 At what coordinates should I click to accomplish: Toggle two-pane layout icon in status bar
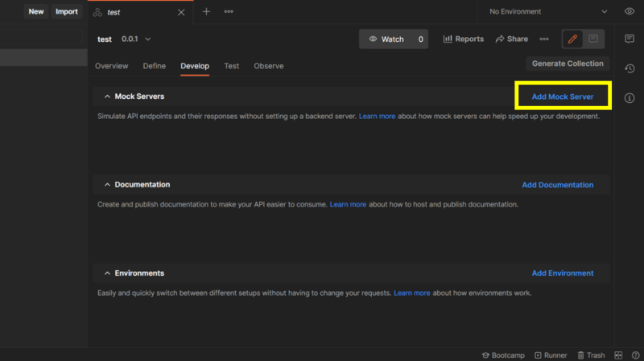click(x=618, y=355)
